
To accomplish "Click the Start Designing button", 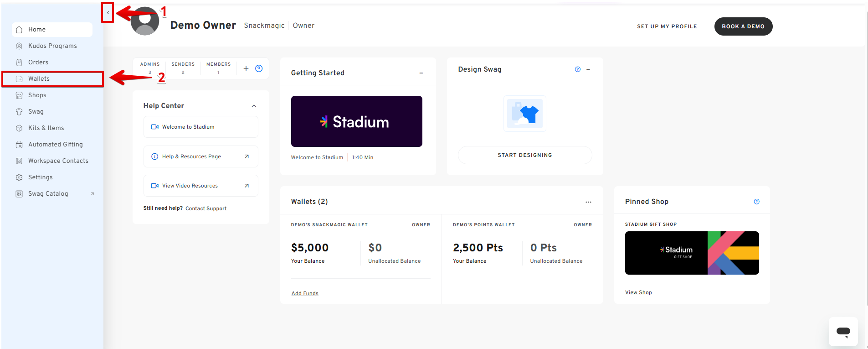I will [x=525, y=155].
